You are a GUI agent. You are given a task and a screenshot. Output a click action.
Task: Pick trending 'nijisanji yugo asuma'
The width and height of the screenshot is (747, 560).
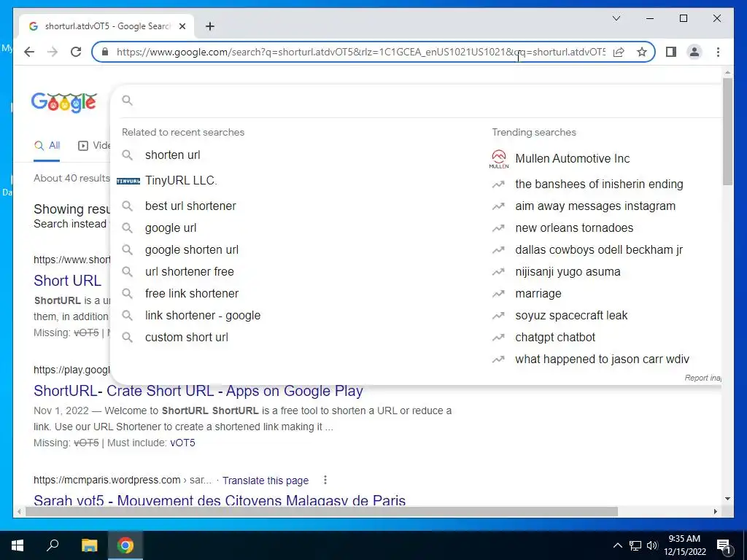[x=568, y=271]
